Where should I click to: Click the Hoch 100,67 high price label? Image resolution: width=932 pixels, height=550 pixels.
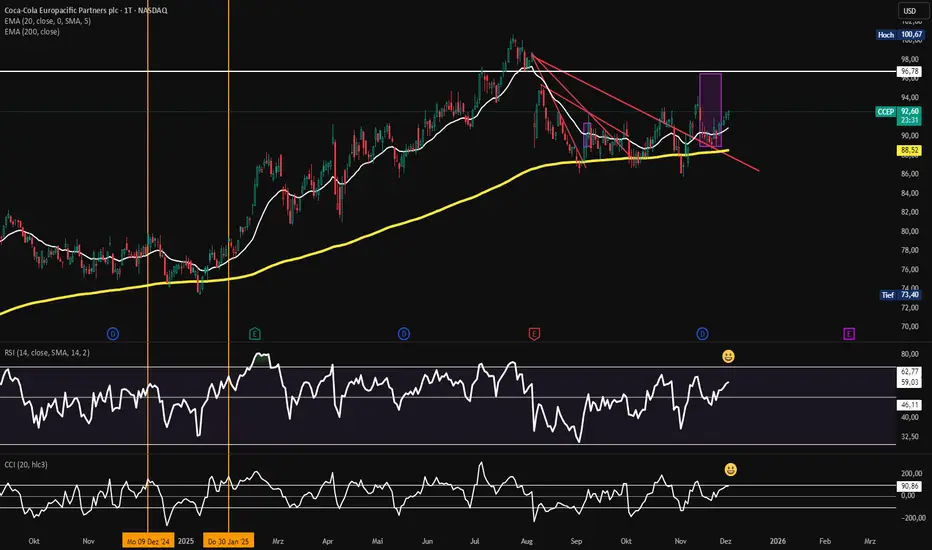coord(900,34)
